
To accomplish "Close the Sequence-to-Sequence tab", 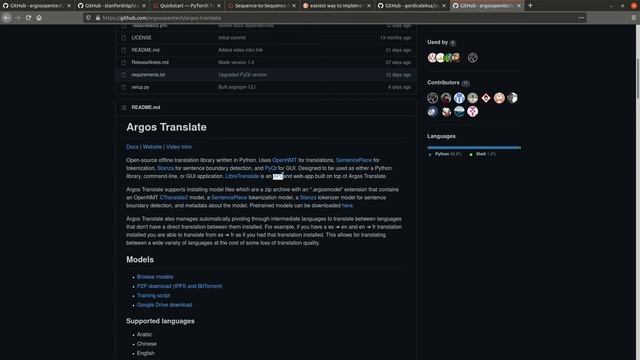I will point(293,6).
